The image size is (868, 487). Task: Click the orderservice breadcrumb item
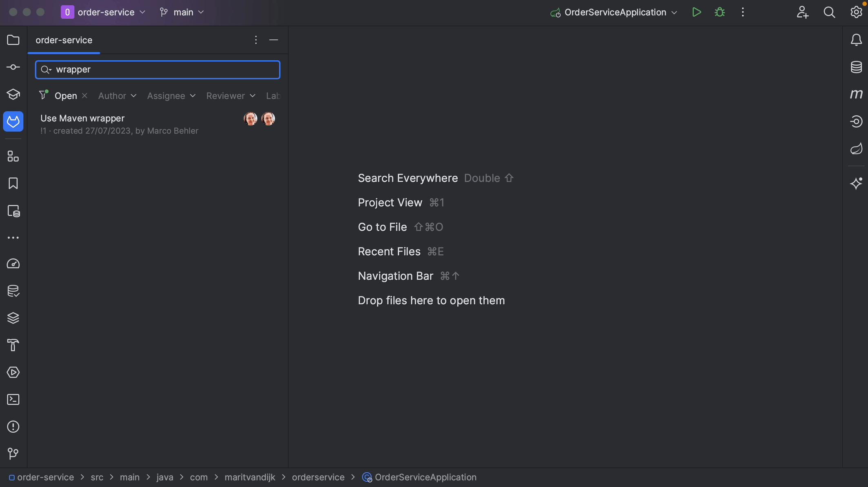318,477
